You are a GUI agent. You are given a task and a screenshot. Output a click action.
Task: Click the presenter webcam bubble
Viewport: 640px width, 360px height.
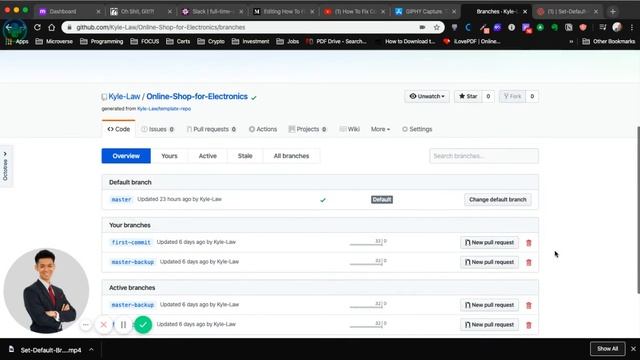coord(46,291)
